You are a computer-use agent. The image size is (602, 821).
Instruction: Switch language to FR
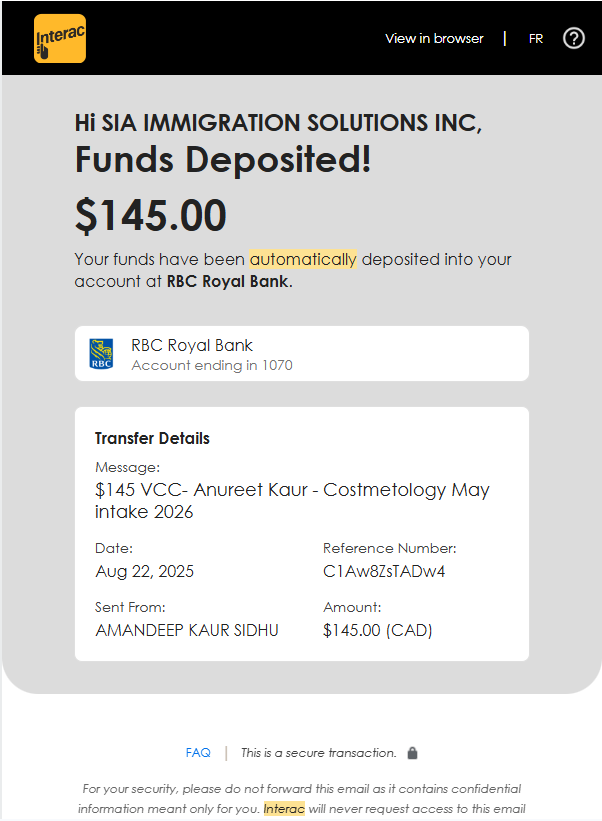point(536,38)
